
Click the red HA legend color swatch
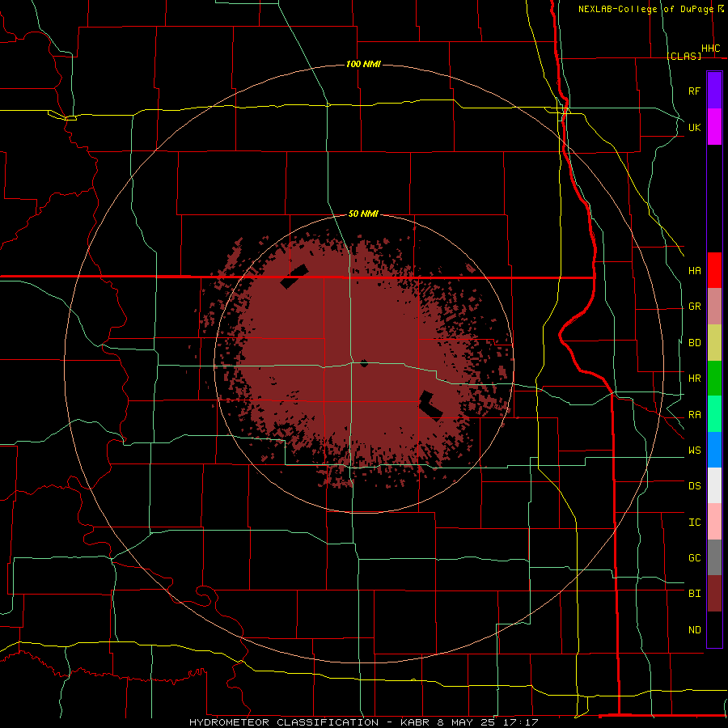tap(714, 270)
